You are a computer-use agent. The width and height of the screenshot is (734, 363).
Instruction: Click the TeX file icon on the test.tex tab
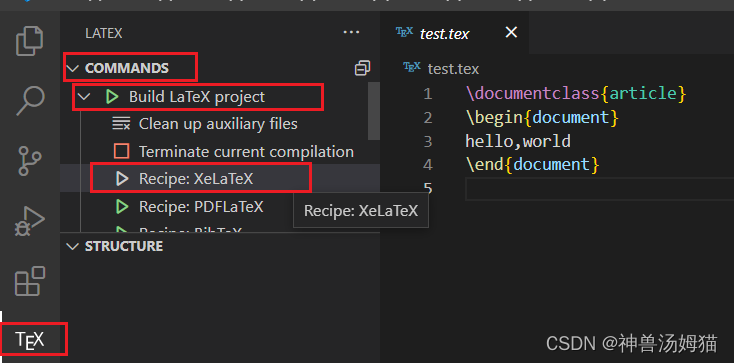[x=404, y=32]
